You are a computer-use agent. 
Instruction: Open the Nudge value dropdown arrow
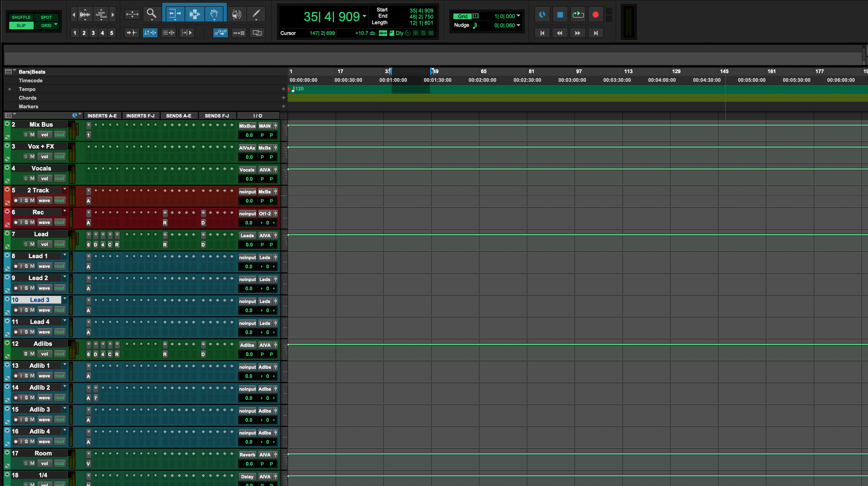tap(518, 25)
